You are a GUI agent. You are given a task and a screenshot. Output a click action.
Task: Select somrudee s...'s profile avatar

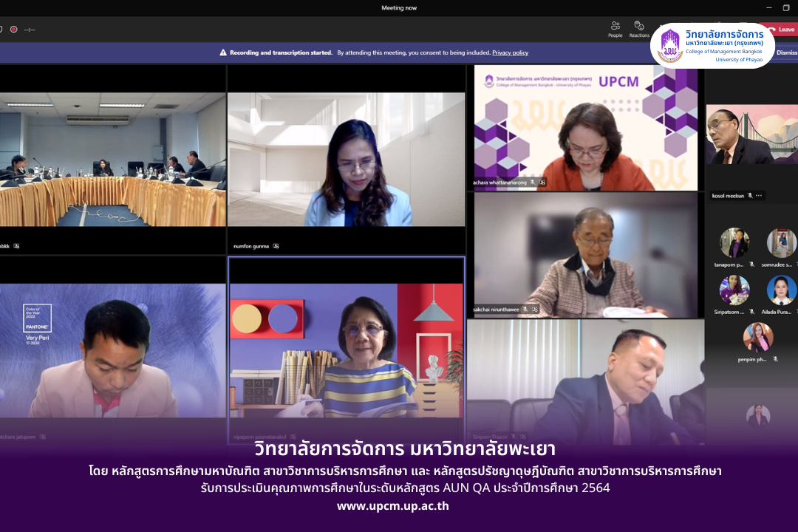click(782, 243)
